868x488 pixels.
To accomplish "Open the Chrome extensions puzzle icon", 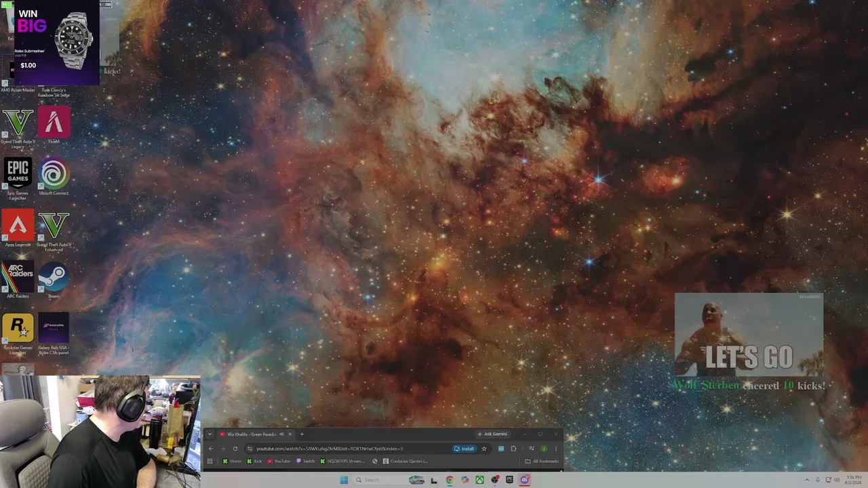I will 513,449.
